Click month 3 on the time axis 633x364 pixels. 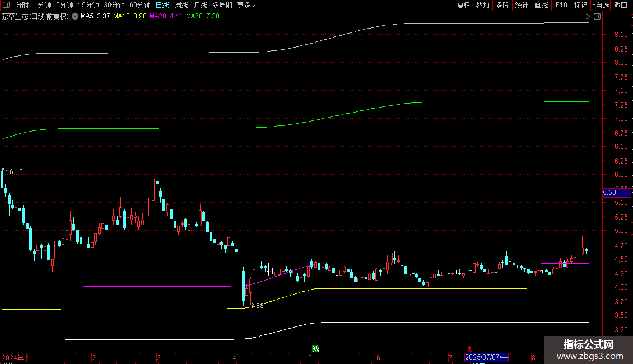point(159,357)
